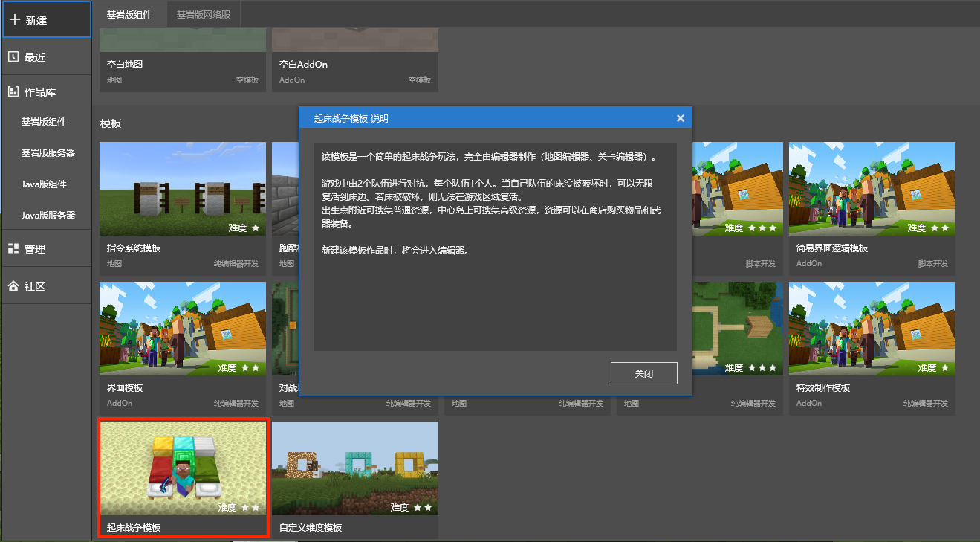This screenshot has width=980, height=542.
Task: Click 纯编辑器开发 tag on 指令系统模板
Action: click(236, 264)
